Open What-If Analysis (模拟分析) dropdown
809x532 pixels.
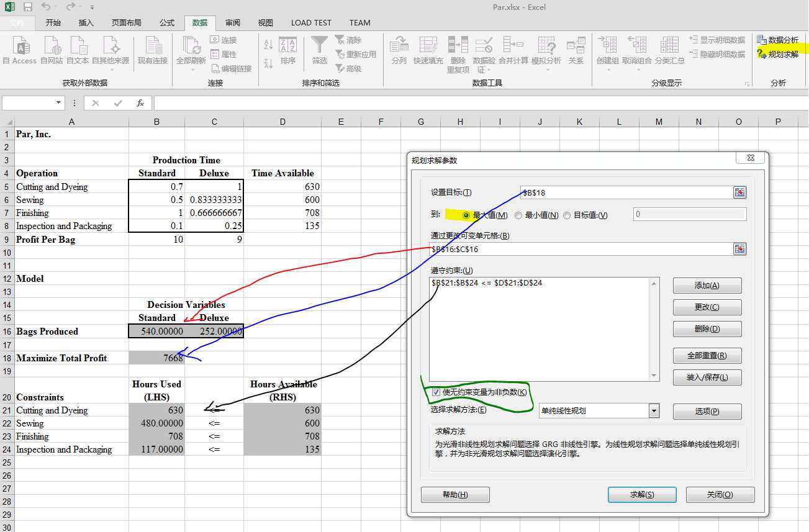pyautogui.click(x=546, y=54)
